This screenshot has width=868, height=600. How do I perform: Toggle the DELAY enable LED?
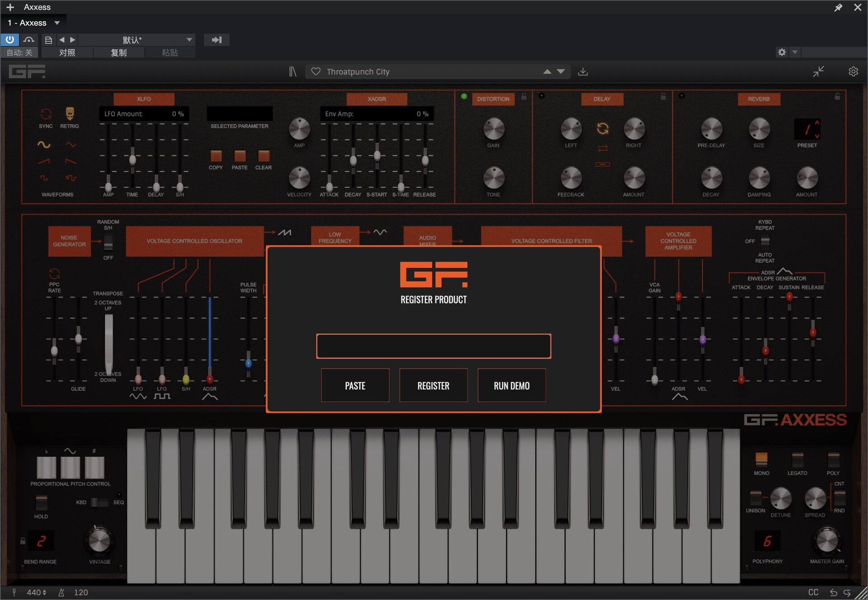[x=541, y=96]
